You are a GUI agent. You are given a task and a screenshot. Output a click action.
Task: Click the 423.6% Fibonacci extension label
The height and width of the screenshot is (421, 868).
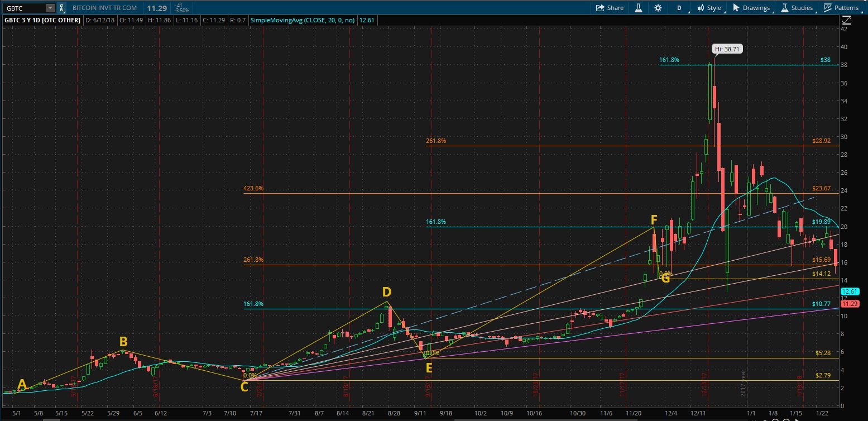tap(253, 188)
